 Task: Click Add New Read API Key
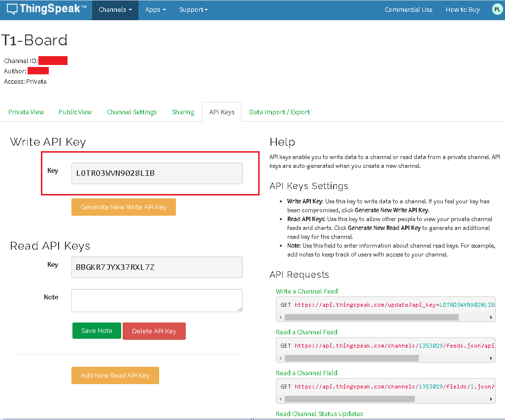click(x=115, y=375)
